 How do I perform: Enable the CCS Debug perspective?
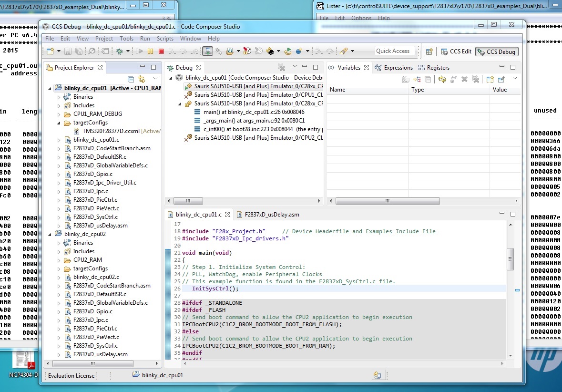(496, 52)
